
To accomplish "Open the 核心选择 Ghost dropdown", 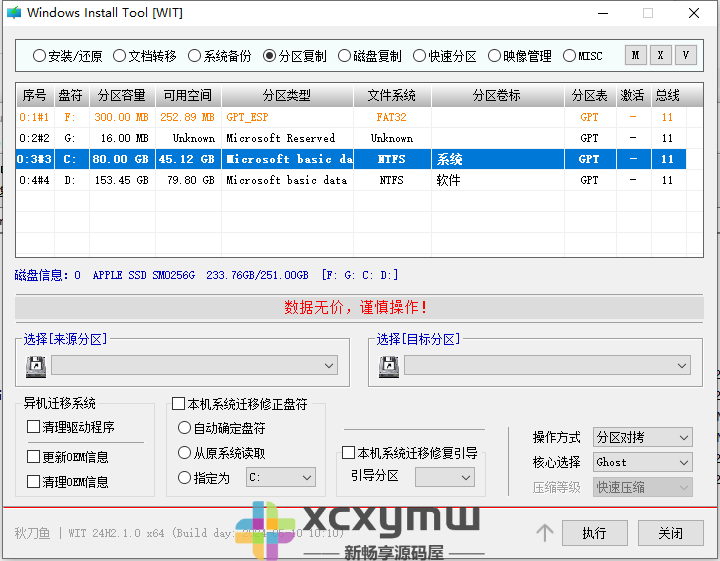I will pos(643,462).
